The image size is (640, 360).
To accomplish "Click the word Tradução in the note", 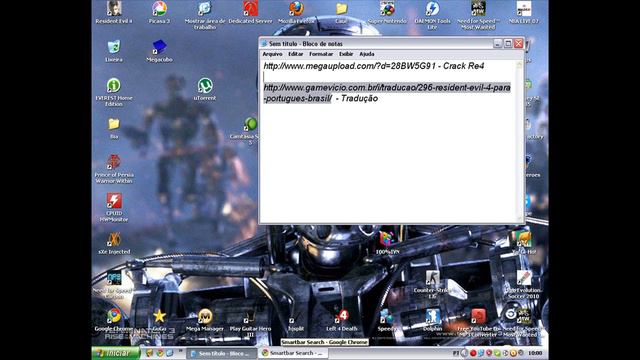I will coord(359,98).
